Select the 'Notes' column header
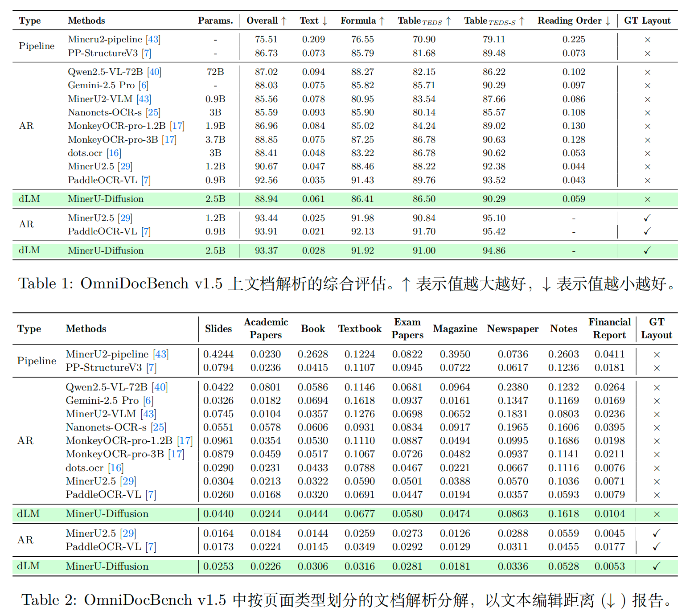 tap(564, 329)
